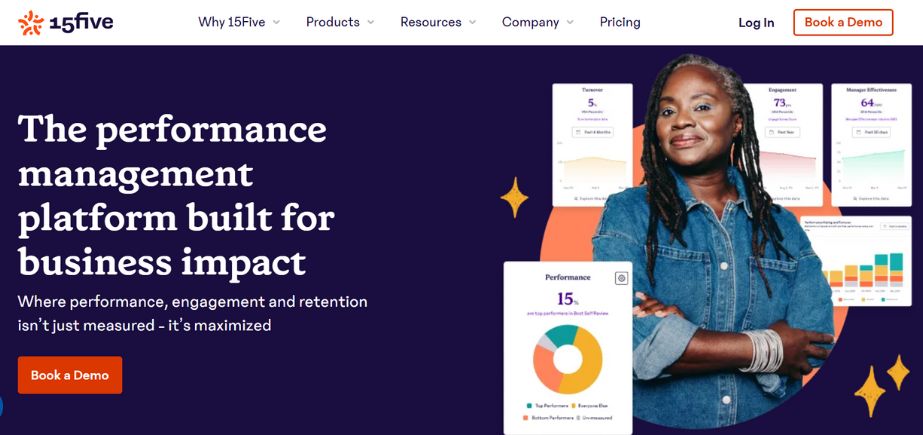This screenshot has width=923, height=435.
Task: Open the Performance card settings gear
Action: pyautogui.click(x=621, y=278)
